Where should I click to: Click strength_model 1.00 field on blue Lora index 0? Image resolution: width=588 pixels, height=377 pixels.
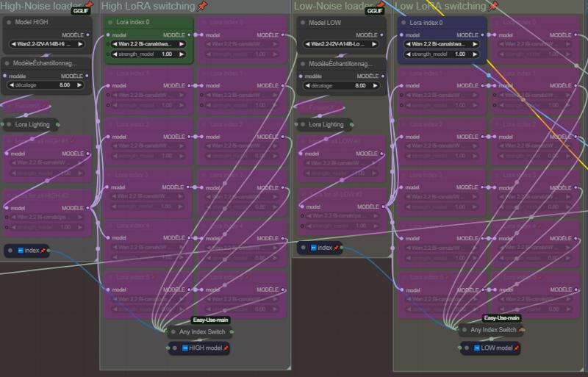(x=442, y=54)
